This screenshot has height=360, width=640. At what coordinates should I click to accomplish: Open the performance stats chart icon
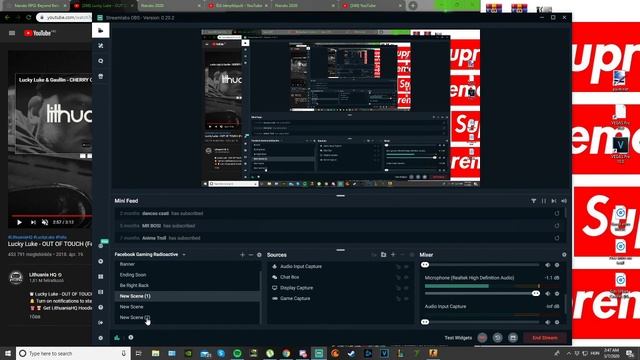[117, 338]
